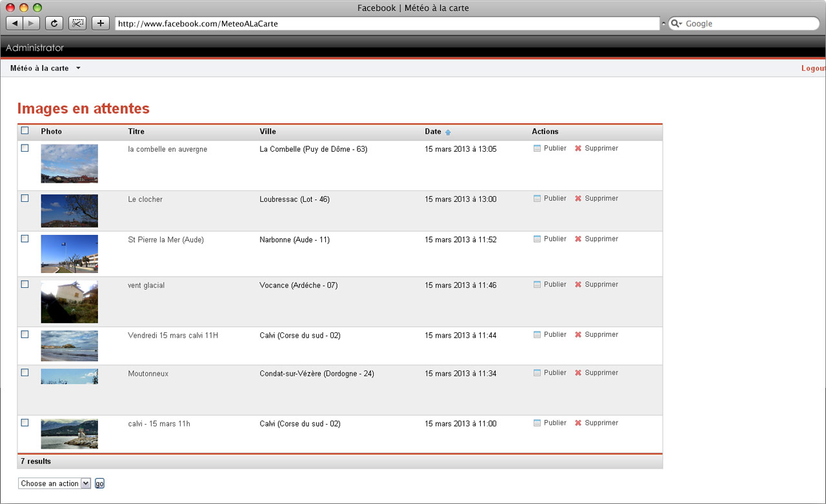Reload the page with the refresh button
Image resolution: width=826 pixels, height=504 pixels.
[x=54, y=24]
